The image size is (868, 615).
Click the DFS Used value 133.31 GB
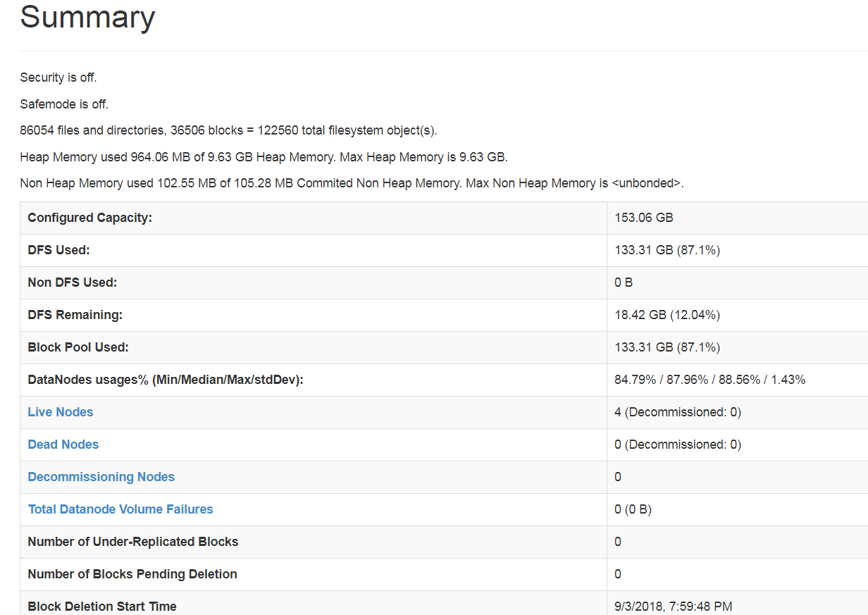click(x=666, y=250)
